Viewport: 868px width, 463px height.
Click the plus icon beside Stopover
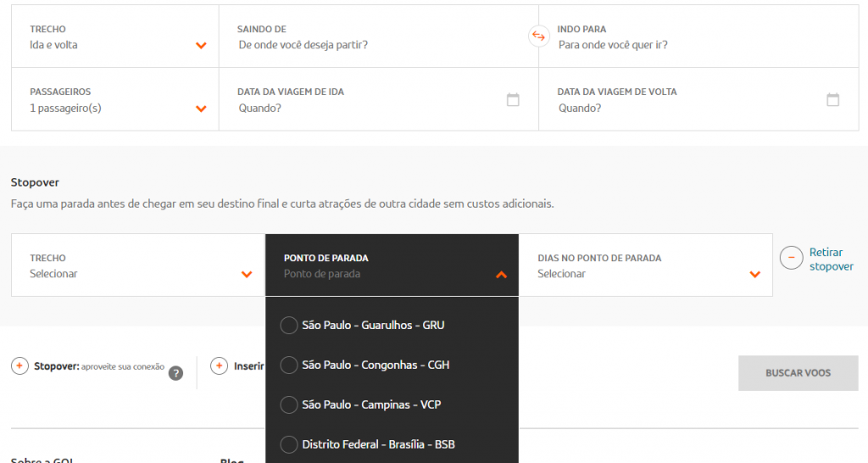pos(20,366)
